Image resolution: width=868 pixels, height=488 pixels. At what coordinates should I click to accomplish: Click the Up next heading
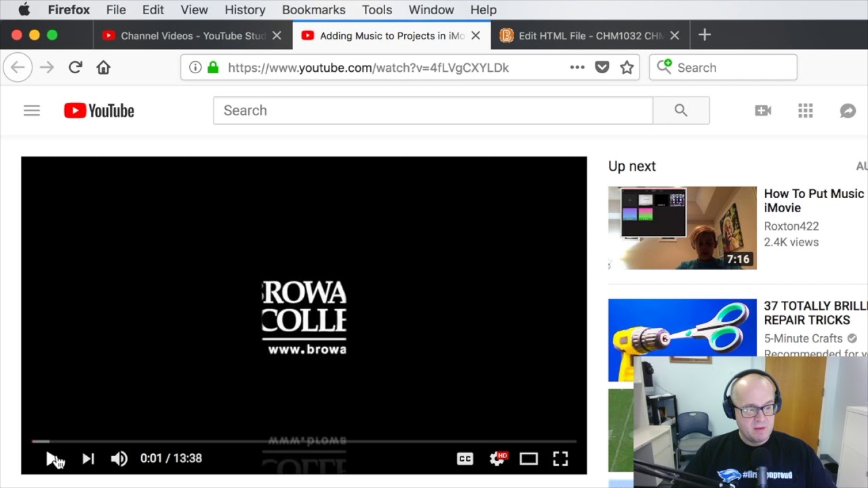tap(632, 166)
